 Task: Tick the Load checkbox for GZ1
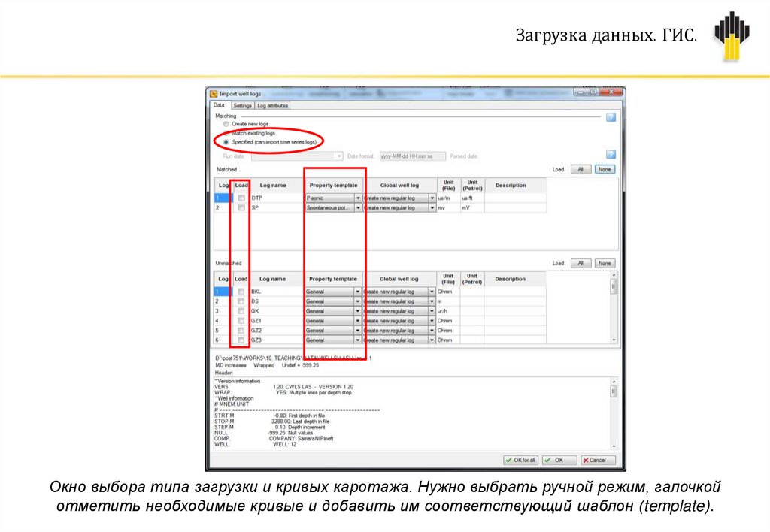pyautogui.click(x=241, y=320)
